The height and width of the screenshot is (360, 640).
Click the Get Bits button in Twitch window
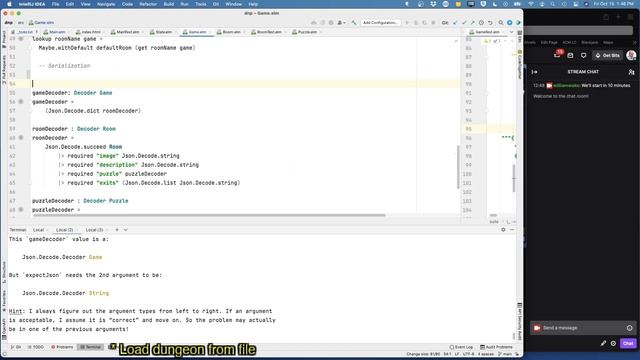(x=607, y=56)
